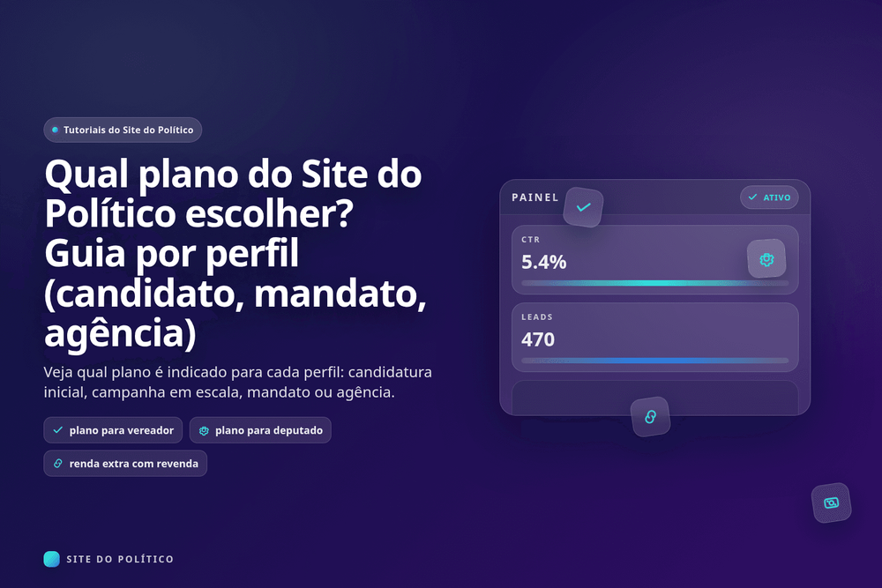This screenshot has height=588, width=882.
Task: Click the floating chain link icon tile
Action: [650, 417]
